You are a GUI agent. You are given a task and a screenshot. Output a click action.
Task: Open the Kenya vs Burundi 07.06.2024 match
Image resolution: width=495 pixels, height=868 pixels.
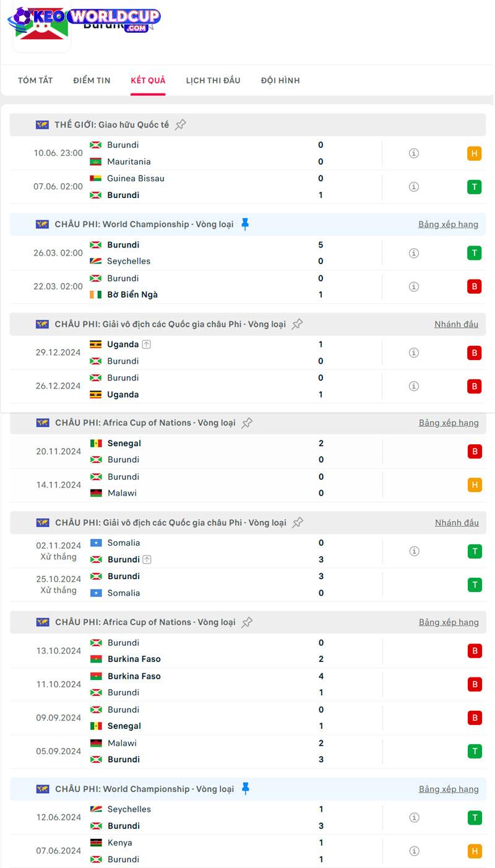[247, 851]
